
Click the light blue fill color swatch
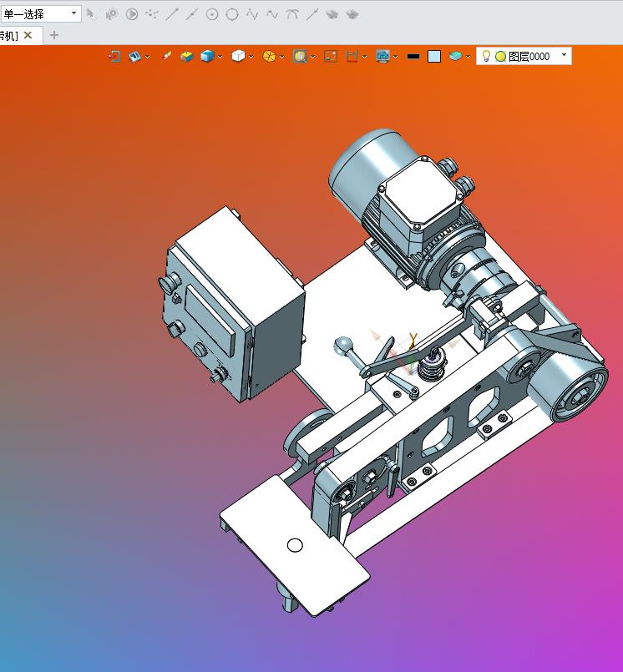[434, 57]
